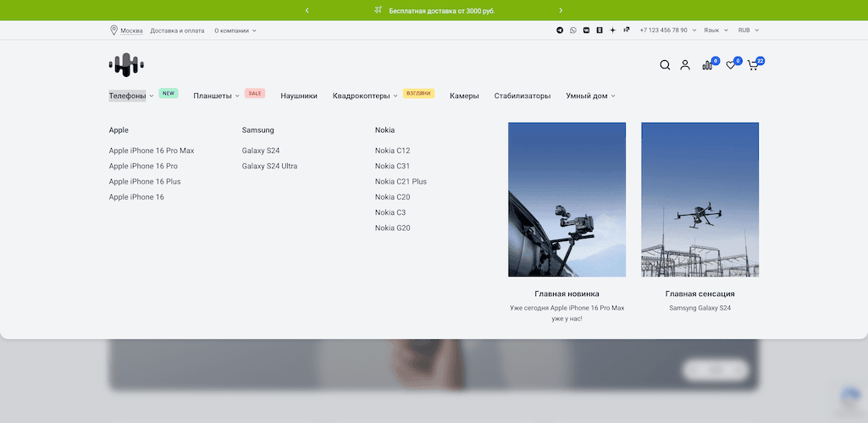This screenshot has width=868, height=423.
Task: Open Apple iPhone 16 Pro Max link
Action: coord(152,151)
